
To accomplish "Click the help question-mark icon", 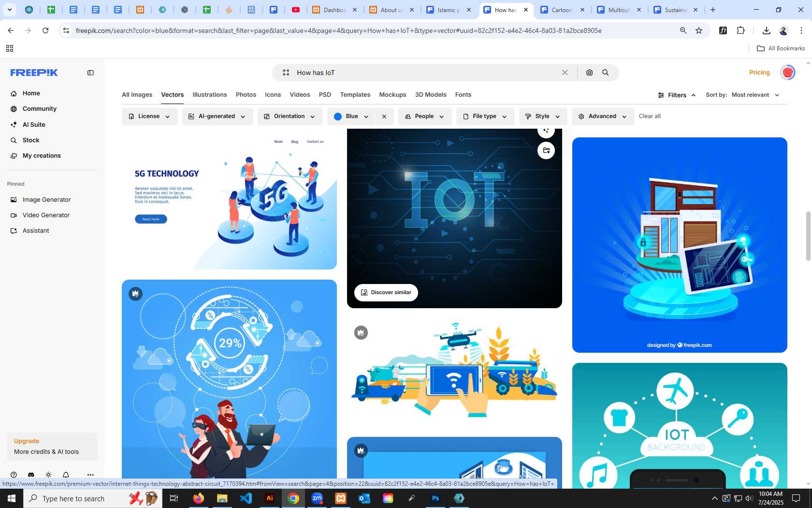I will (x=14, y=475).
